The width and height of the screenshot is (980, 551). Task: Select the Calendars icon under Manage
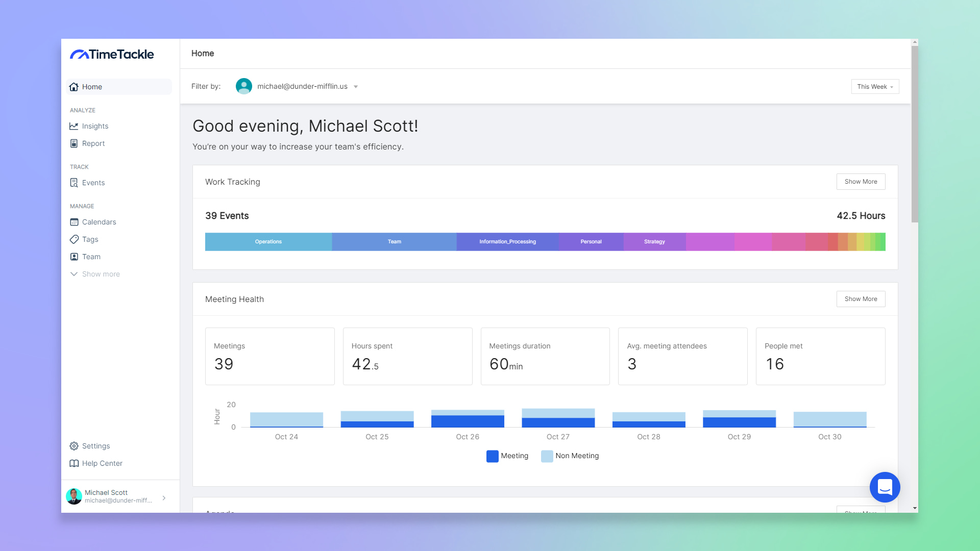(x=74, y=222)
